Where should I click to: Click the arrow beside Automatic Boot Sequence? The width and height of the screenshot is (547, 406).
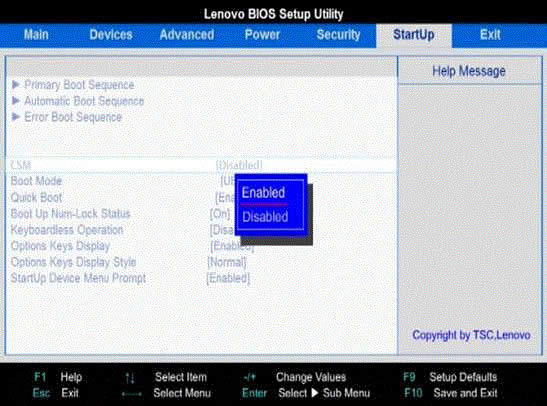click(x=16, y=101)
